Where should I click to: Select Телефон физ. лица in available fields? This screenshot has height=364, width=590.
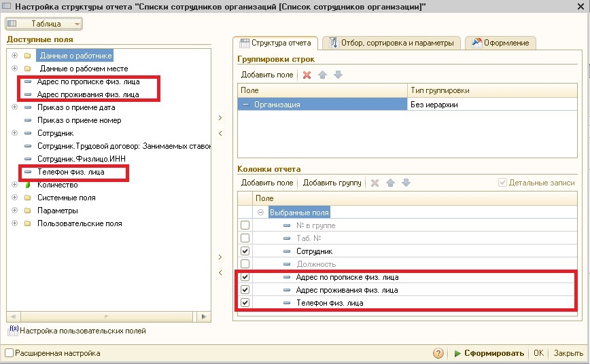click(x=71, y=172)
